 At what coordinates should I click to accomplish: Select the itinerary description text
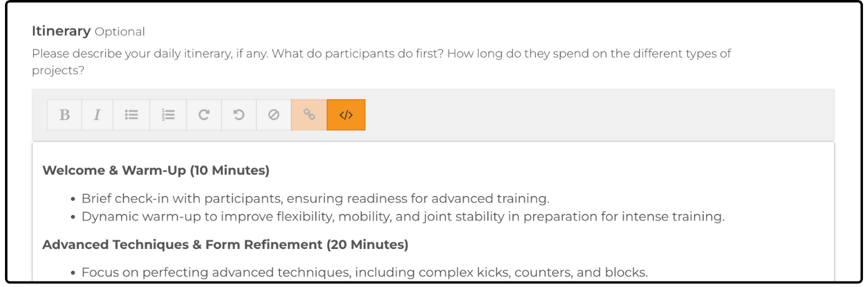pyautogui.click(x=381, y=62)
